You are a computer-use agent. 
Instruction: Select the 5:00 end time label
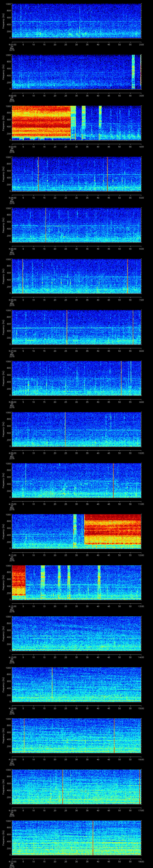point(141,198)
